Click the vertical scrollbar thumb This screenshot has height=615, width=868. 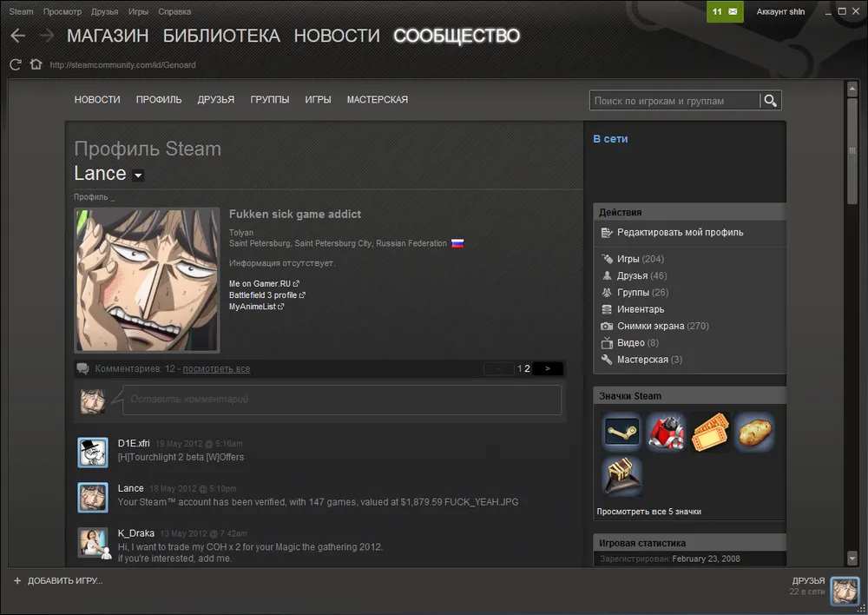pyautogui.click(x=852, y=150)
